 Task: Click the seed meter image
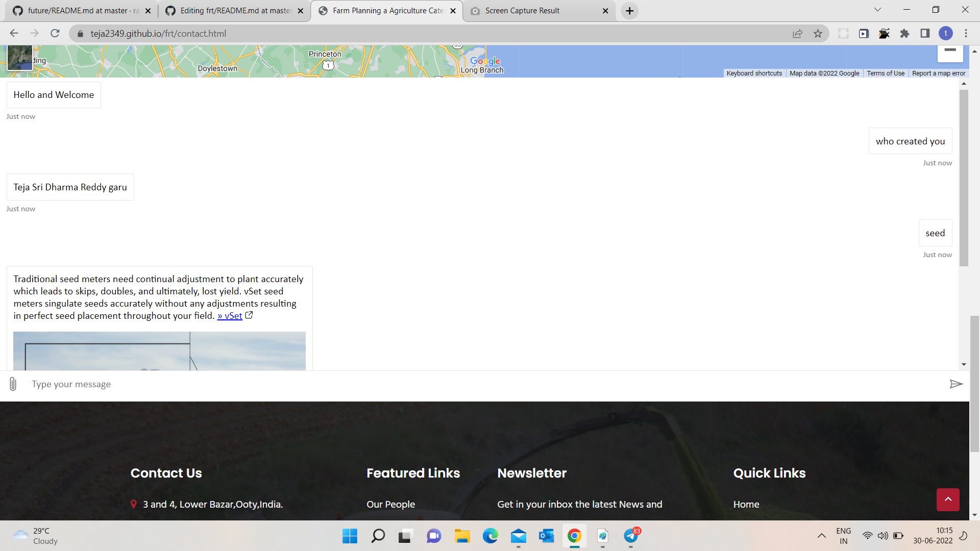tap(159, 351)
